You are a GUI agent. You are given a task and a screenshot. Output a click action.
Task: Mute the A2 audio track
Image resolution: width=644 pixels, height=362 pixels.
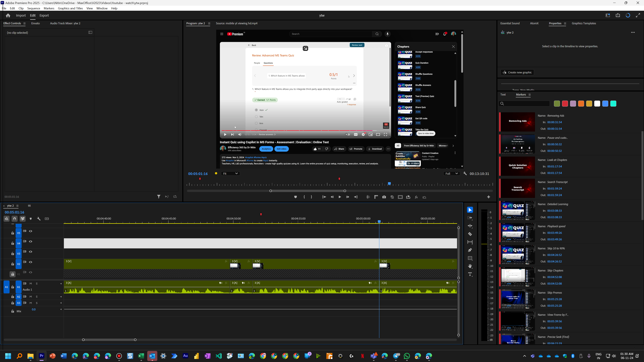pyautogui.click(x=31, y=296)
